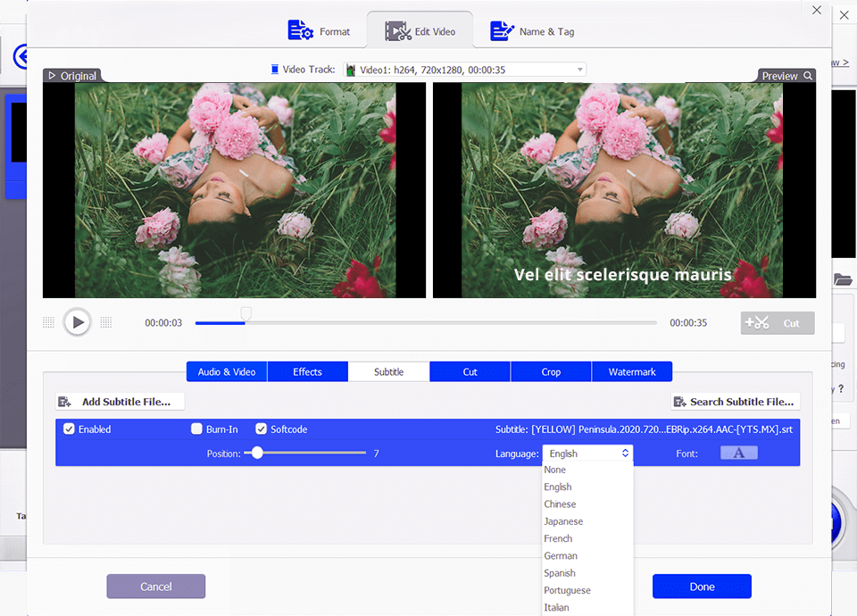
Task: Click the original video preview pane
Action: pyautogui.click(x=234, y=190)
